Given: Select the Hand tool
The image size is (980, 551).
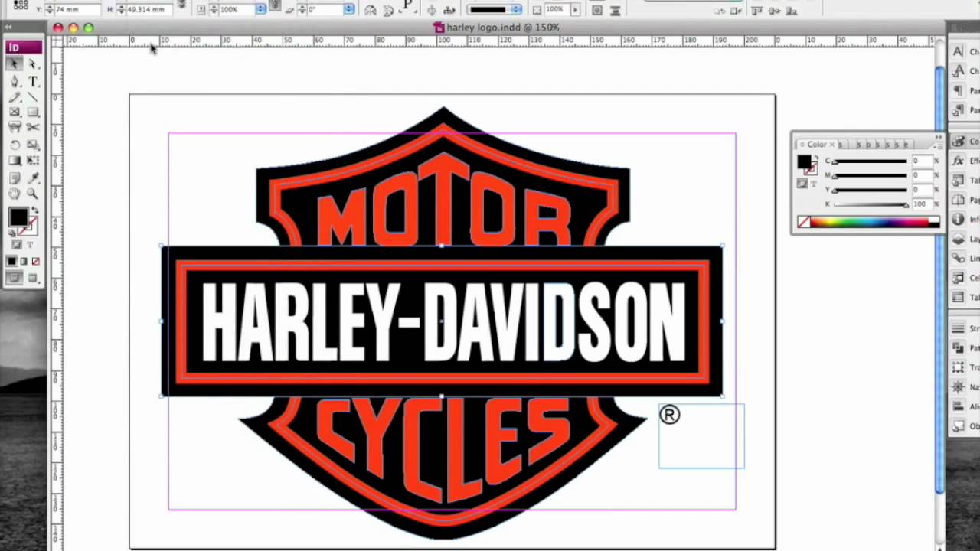Looking at the screenshot, I should pyautogui.click(x=15, y=194).
